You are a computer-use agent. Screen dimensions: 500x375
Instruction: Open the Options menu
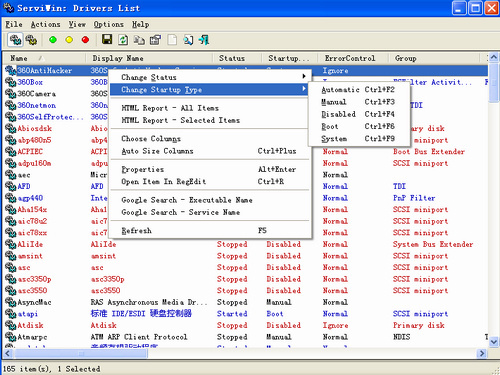coord(108,24)
